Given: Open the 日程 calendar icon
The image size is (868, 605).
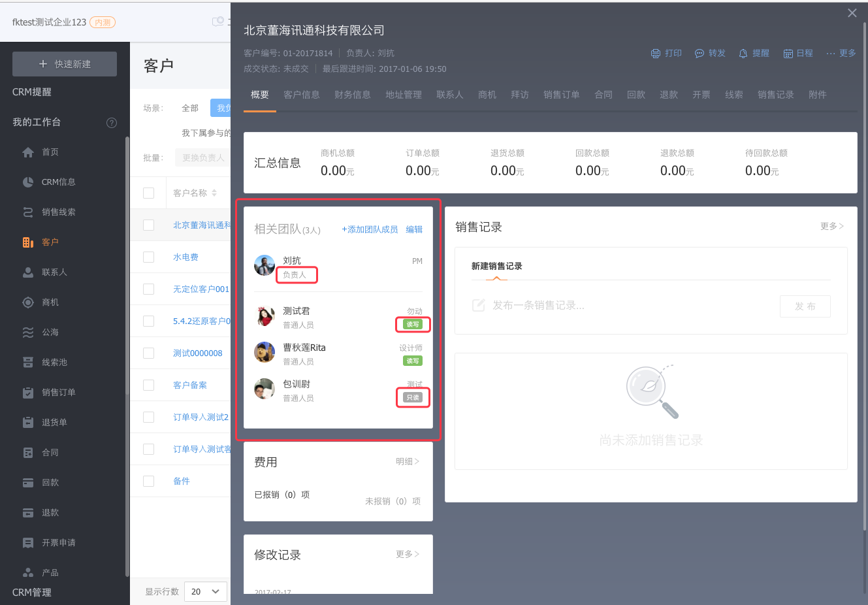Looking at the screenshot, I should coord(788,54).
